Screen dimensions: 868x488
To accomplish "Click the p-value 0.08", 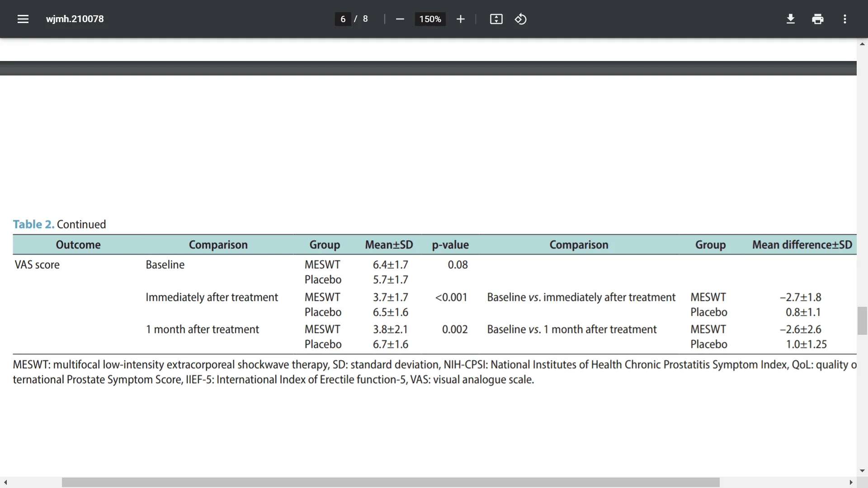I will 458,264.
